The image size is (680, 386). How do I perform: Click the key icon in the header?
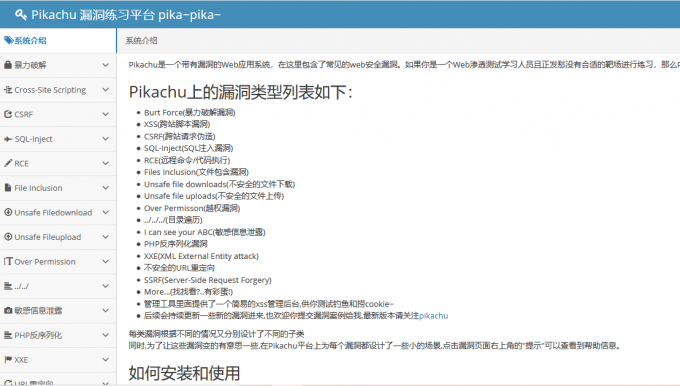pos(21,15)
